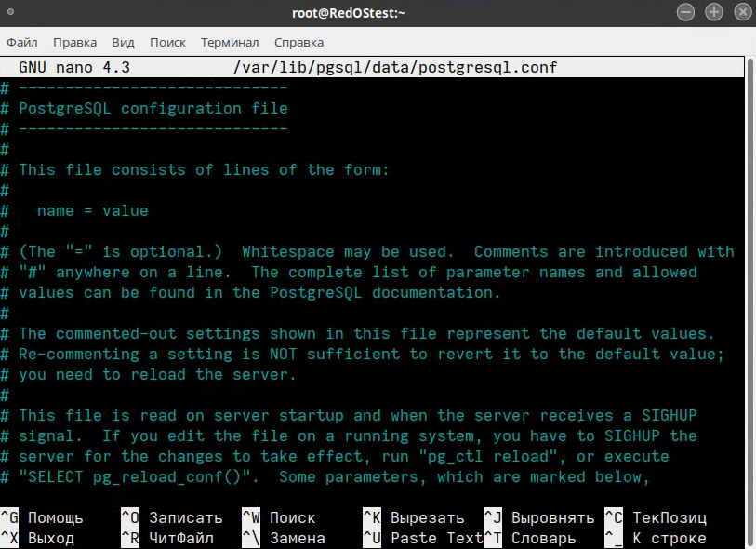Click the plus maximize icon in the title bar

pyautogui.click(x=713, y=12)
